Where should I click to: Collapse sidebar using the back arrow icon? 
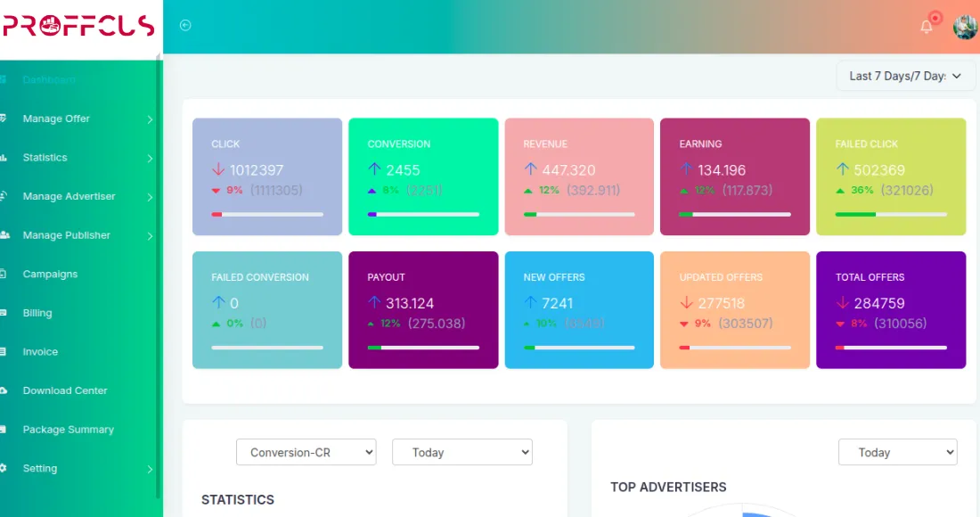[185, 26]
